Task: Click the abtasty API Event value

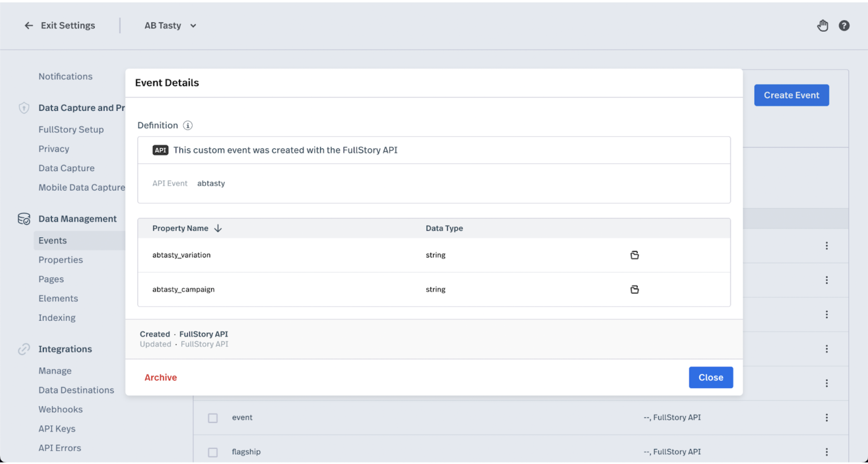Action: [211, 184]
